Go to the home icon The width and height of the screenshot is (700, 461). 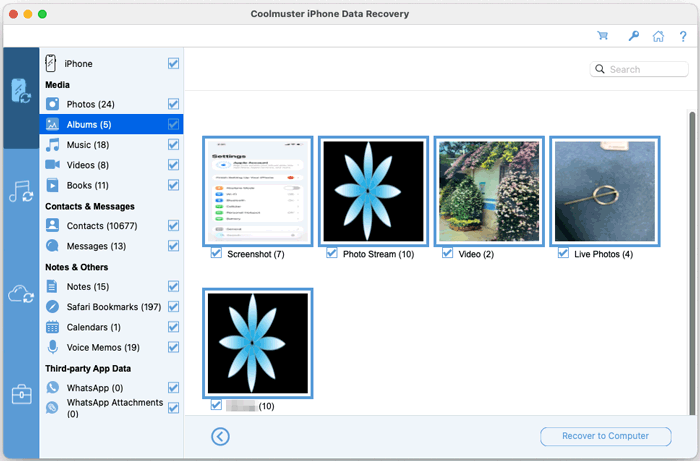(658, 36)
